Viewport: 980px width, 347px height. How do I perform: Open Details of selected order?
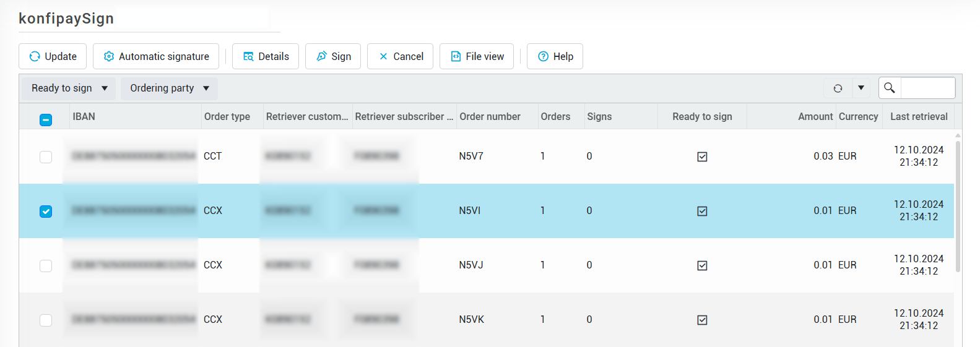tap(266, 56)
